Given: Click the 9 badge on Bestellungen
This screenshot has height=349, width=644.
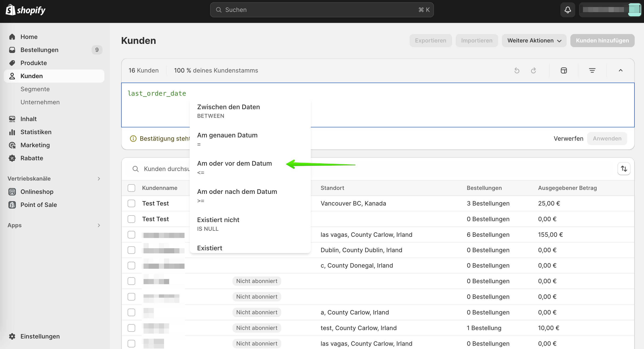Looking at the screenshot, I should tap(97, 50).
